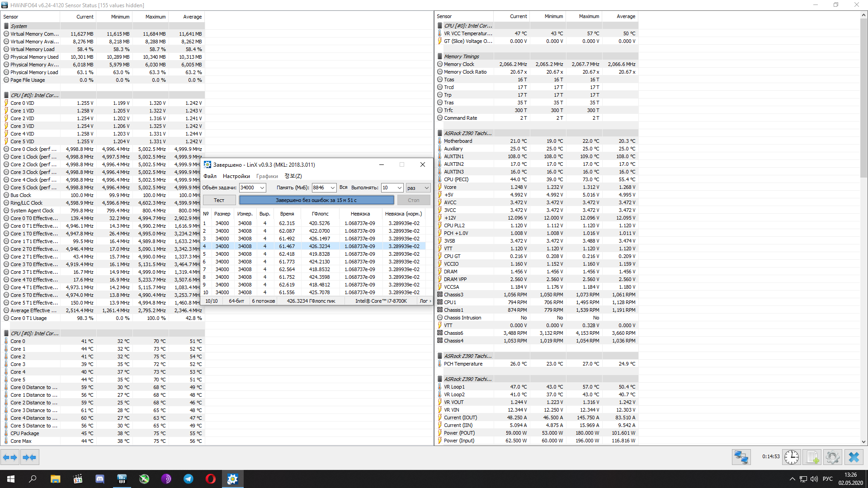Reset sensor values with clock icon

point(792,457)
